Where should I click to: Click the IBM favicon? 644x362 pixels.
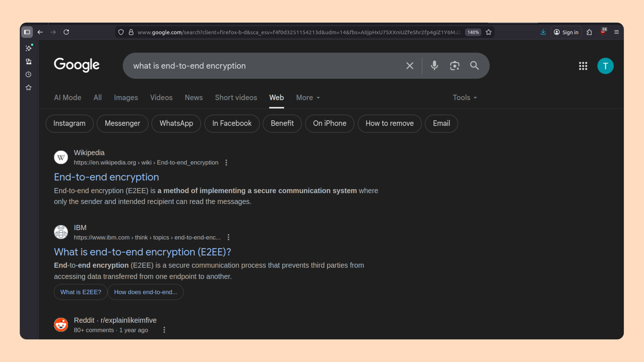click(61, 232)
